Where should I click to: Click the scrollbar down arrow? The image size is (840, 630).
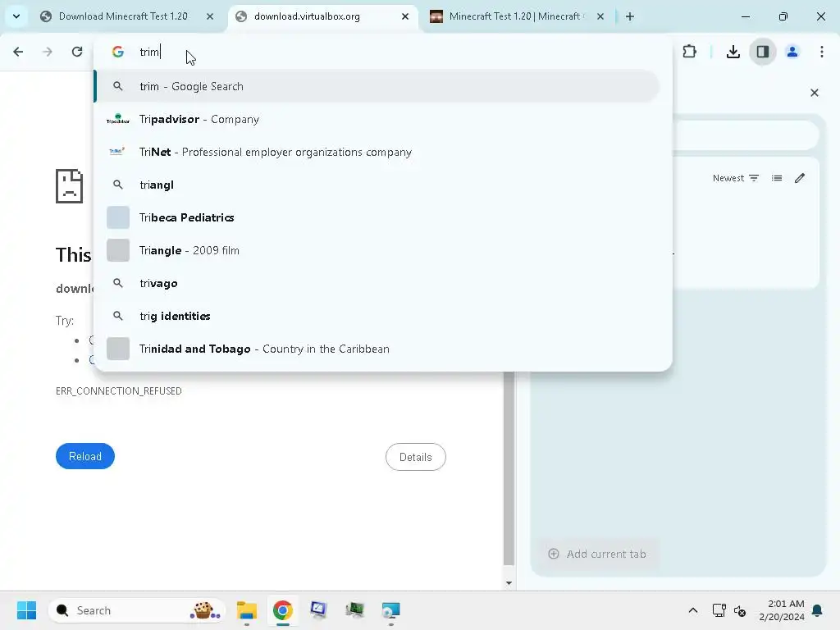coord(509,583)
